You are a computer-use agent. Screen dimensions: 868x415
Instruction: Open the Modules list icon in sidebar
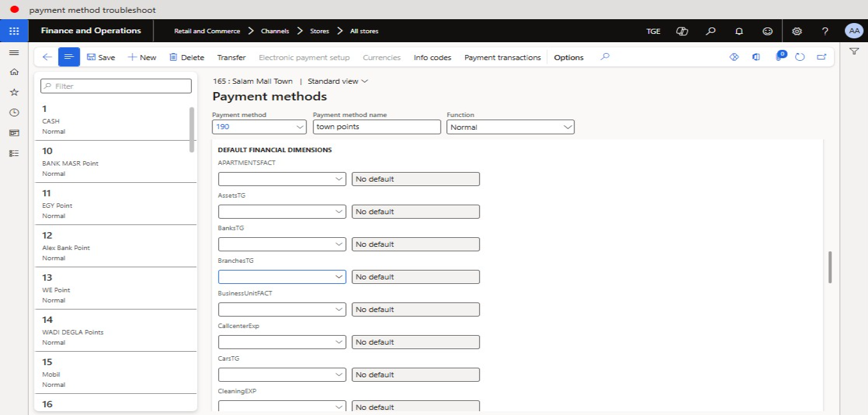(14, 153)
